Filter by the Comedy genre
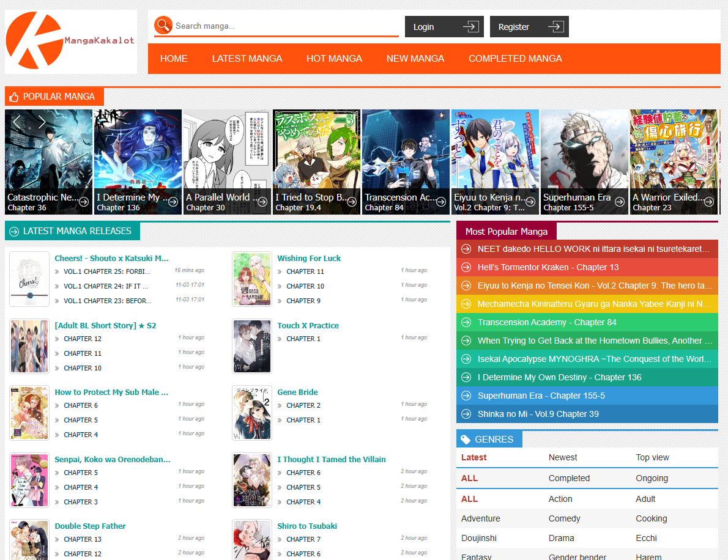This screenshot has height=560, width=728. [x=564, y=518]
